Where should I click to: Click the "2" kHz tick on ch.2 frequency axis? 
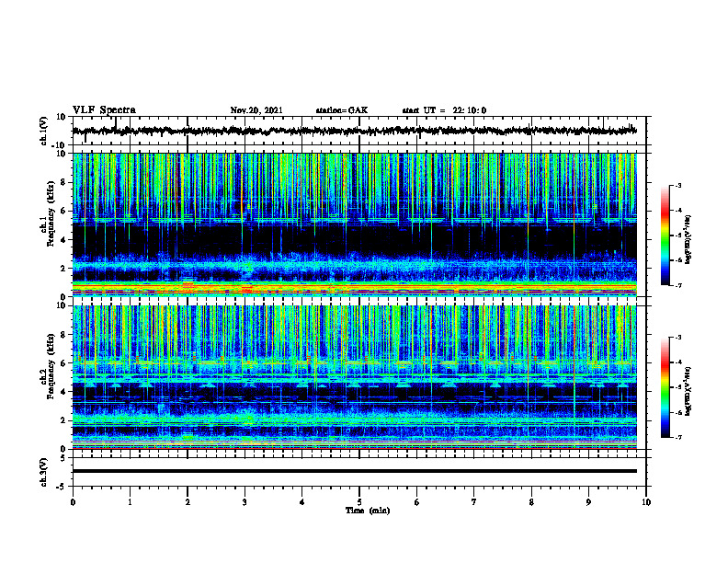[x=63, y=420]
